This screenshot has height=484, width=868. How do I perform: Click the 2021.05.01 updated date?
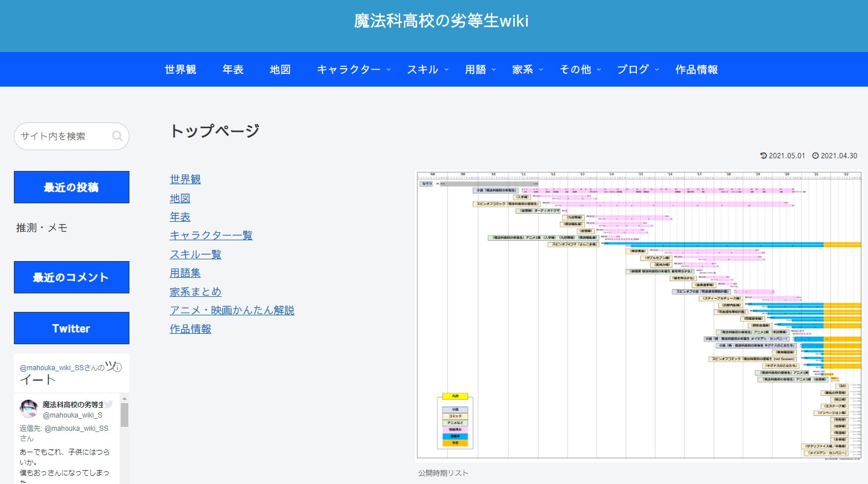(787, 156)
